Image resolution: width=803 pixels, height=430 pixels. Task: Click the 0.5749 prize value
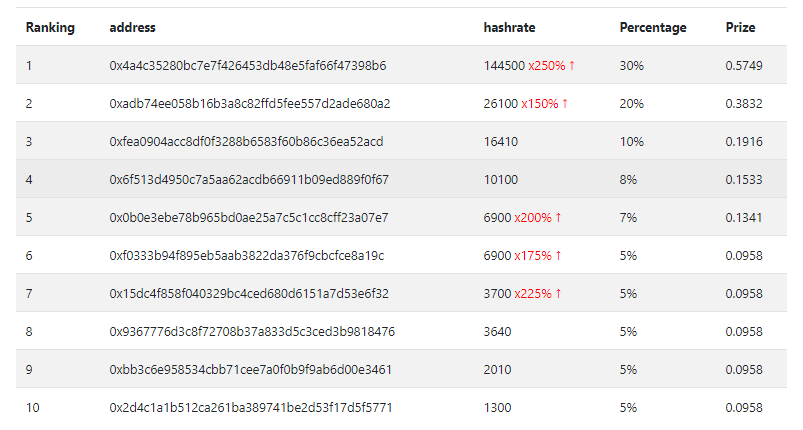coord(744,66)
